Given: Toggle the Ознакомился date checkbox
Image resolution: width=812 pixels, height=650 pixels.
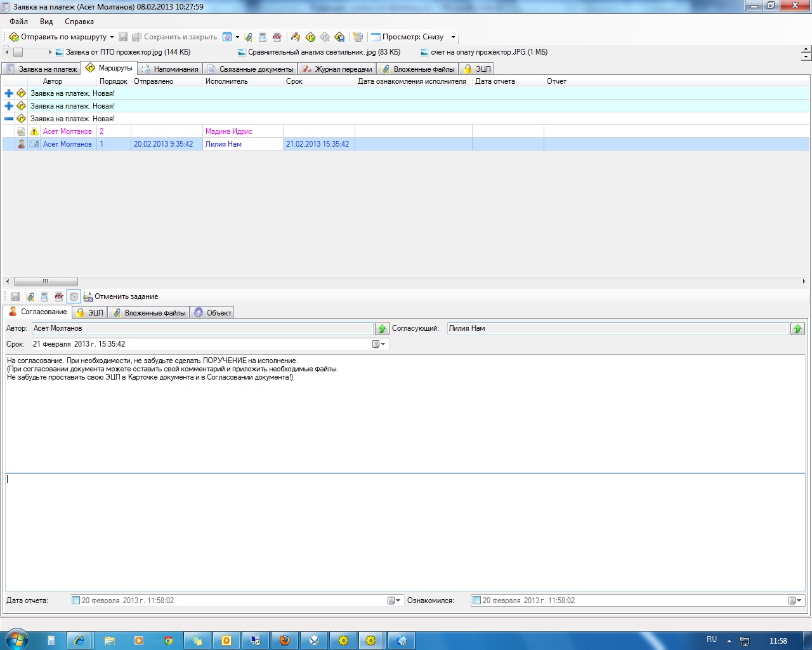Looking at the screenshot, I should (x=477, y=600).
